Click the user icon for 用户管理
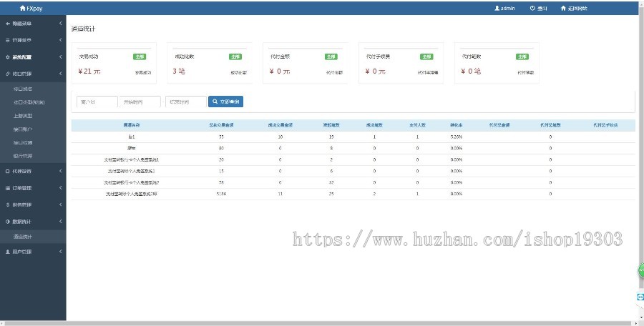The height and width of the screenshot is (326, 644). pos(7,252)
